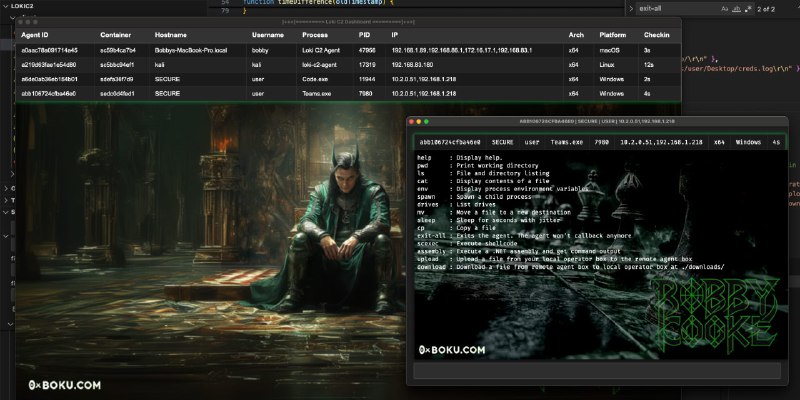Click the download command line in agent terminal
800x400 pixels.
click(570, 267)
